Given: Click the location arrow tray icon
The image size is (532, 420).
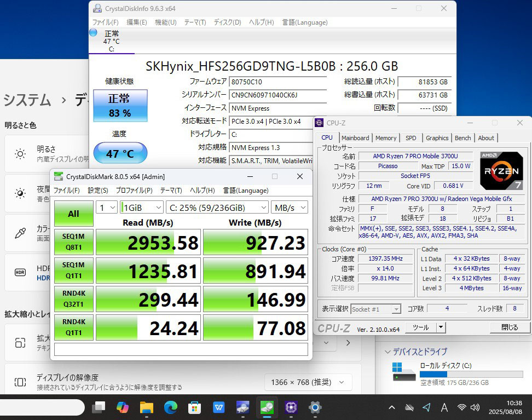Looking at the screenshot, I should [426, 407].
